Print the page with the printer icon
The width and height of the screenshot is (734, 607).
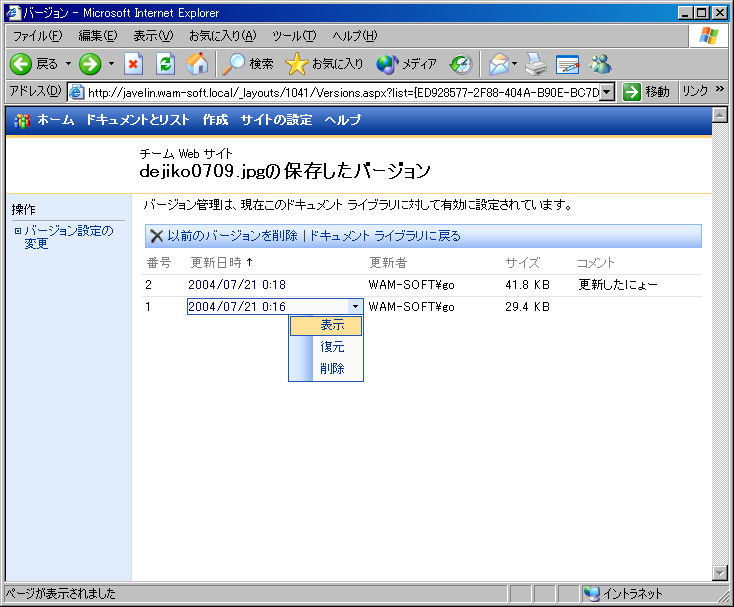[x=536, y=64]
